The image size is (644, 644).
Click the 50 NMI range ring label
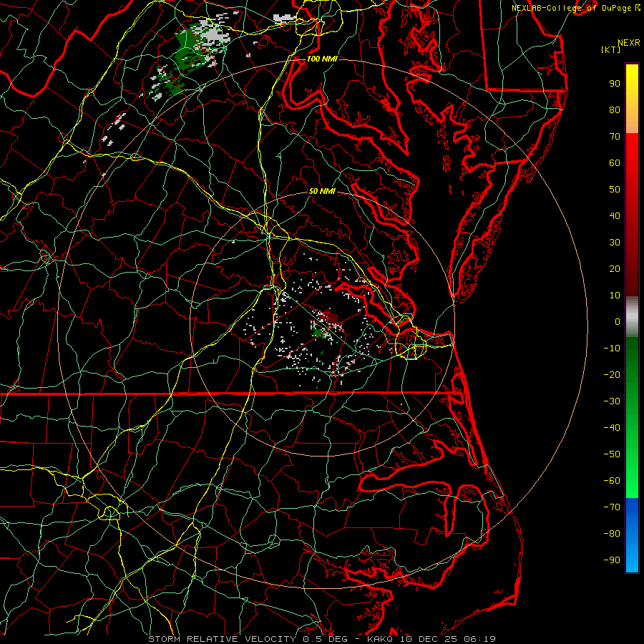[322, 191]
